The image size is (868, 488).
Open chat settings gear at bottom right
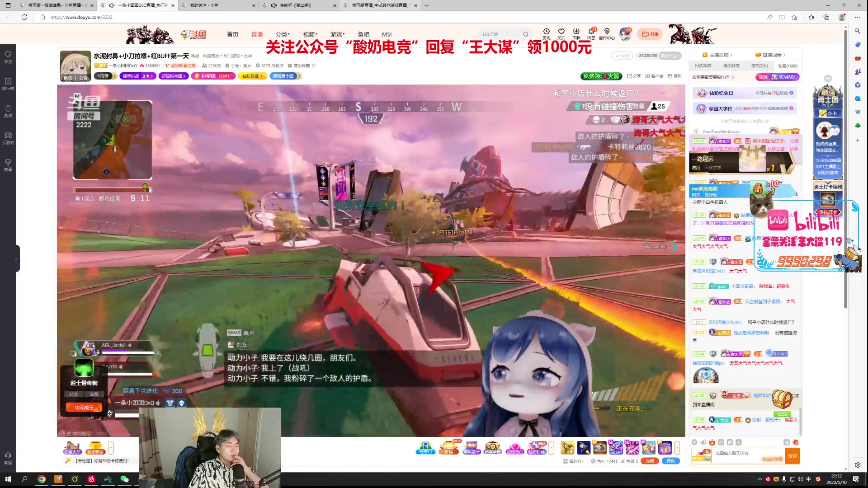(x=858, y=465)
